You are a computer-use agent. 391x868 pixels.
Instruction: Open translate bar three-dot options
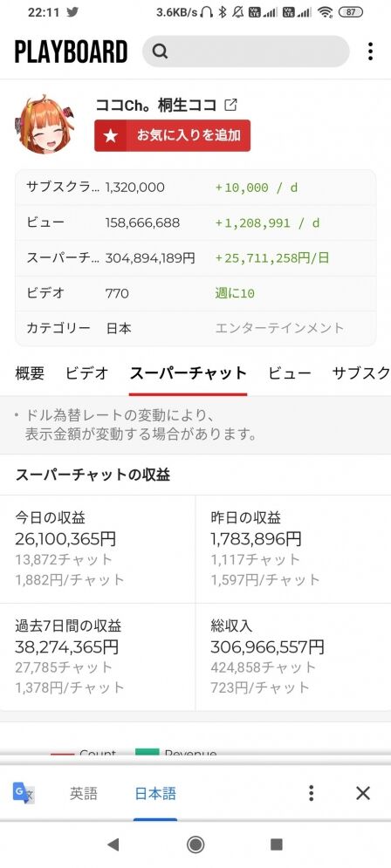[312, 793]
